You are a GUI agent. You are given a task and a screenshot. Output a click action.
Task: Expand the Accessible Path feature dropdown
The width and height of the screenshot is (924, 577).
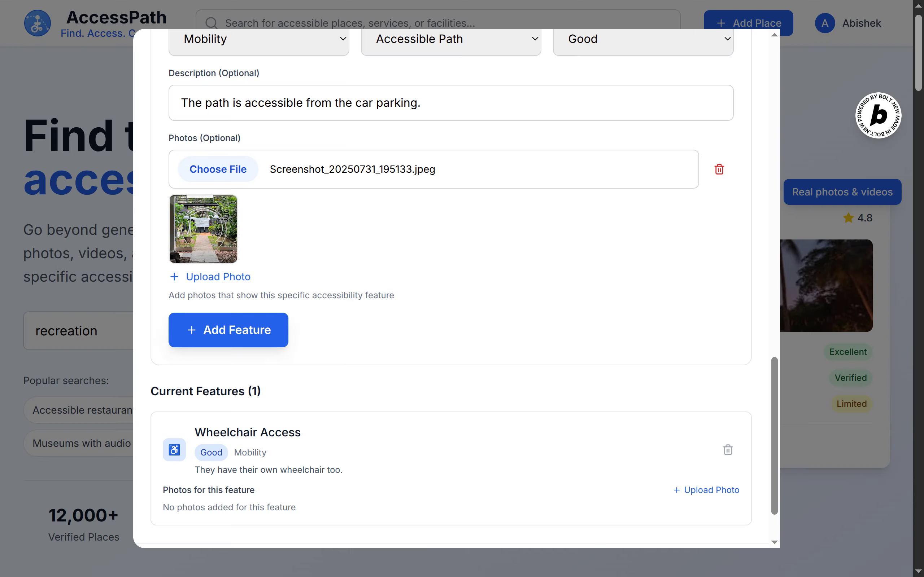pyautogui.click(x=450, y=39)
